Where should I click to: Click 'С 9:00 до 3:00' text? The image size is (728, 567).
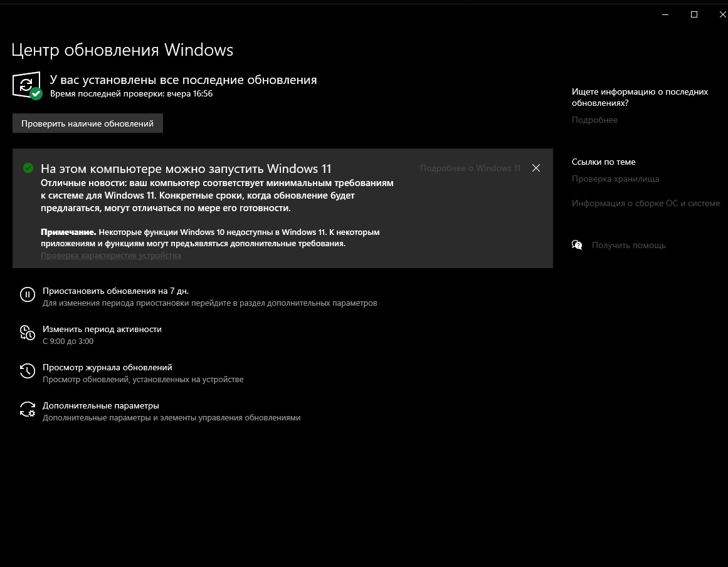[x=68, y=341]
